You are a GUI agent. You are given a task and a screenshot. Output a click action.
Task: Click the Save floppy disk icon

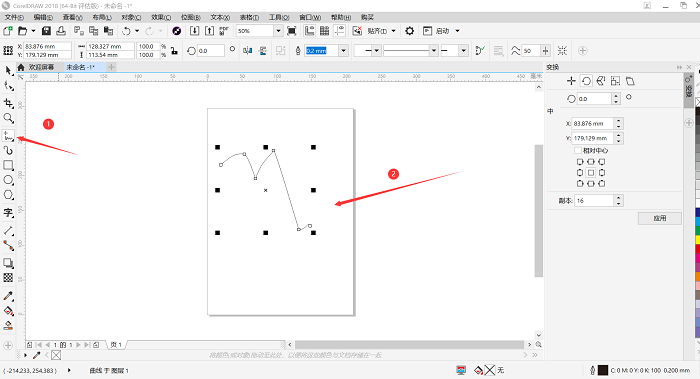click(46, 31)
